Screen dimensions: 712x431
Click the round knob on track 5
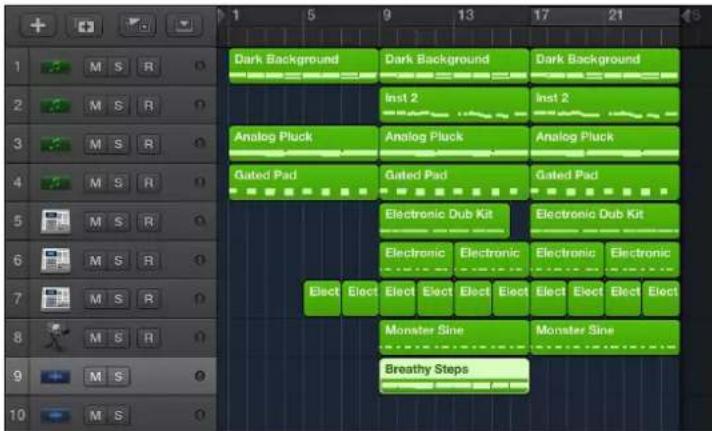[x=200, y=221]
